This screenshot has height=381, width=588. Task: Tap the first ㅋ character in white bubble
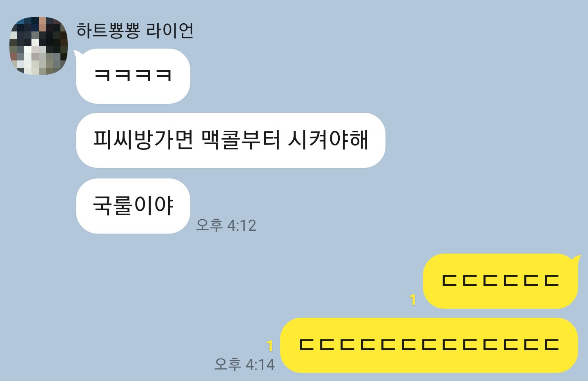[102, 75]
